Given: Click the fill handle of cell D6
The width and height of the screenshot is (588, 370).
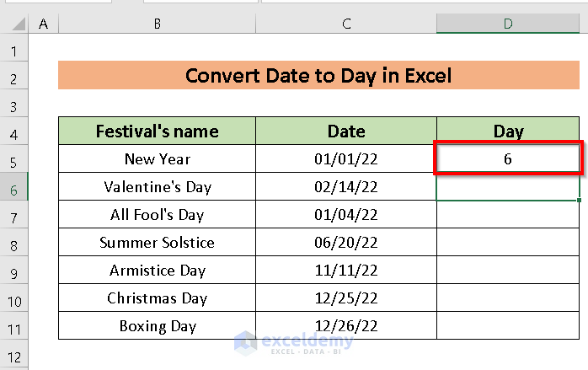Looking at the screenshot, I should (x=580, y=201).
